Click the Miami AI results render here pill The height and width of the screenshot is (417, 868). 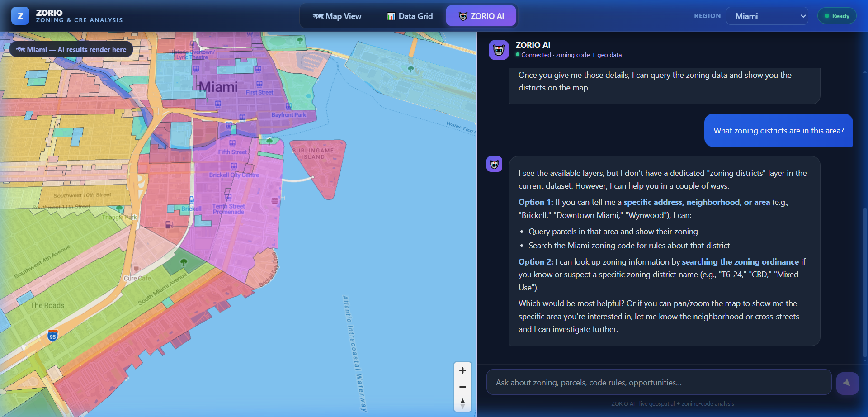[x=71, y=49]
